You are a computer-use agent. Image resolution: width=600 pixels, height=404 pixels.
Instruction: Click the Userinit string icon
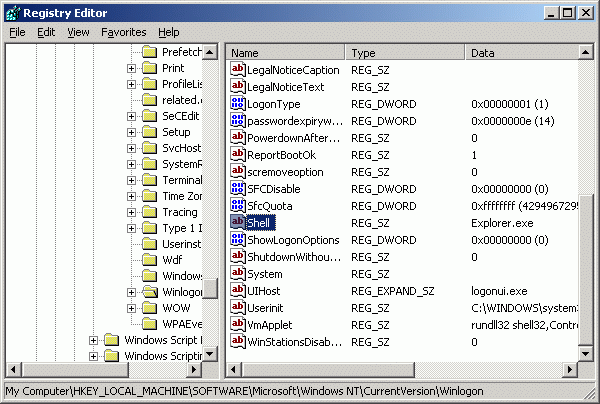tap(238, 307)
